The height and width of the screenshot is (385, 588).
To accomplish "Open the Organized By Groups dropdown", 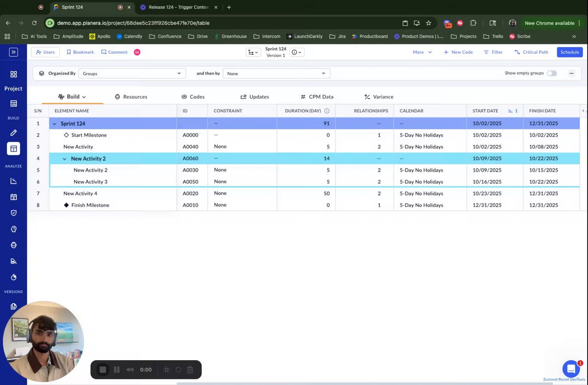I will (132, 74).
